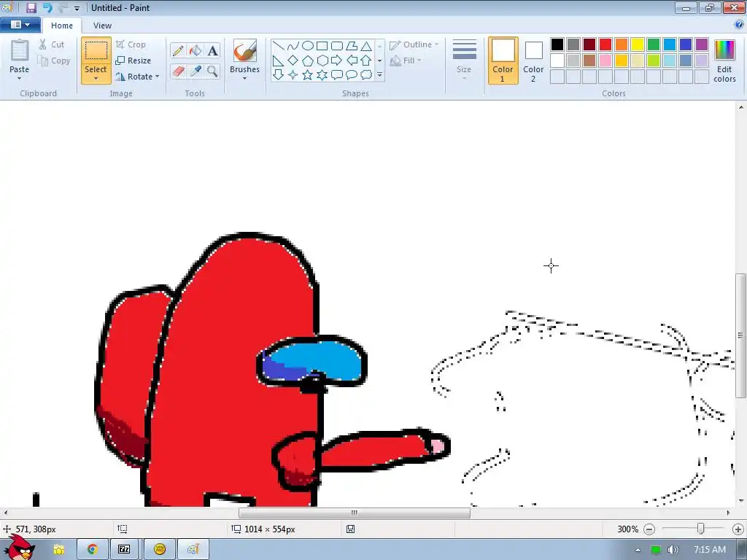Choose the Magnifier tool

(212, 71)
